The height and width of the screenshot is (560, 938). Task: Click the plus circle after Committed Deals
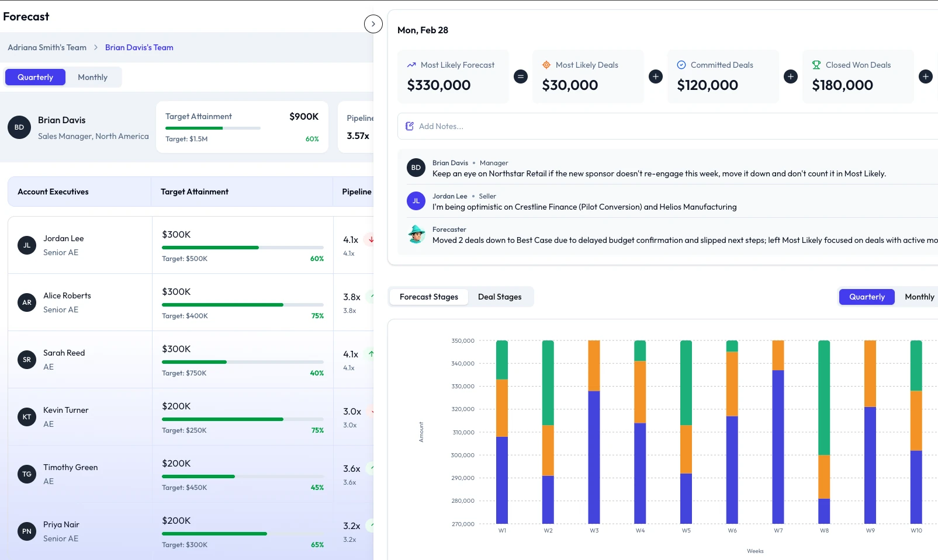click(791, 76)
